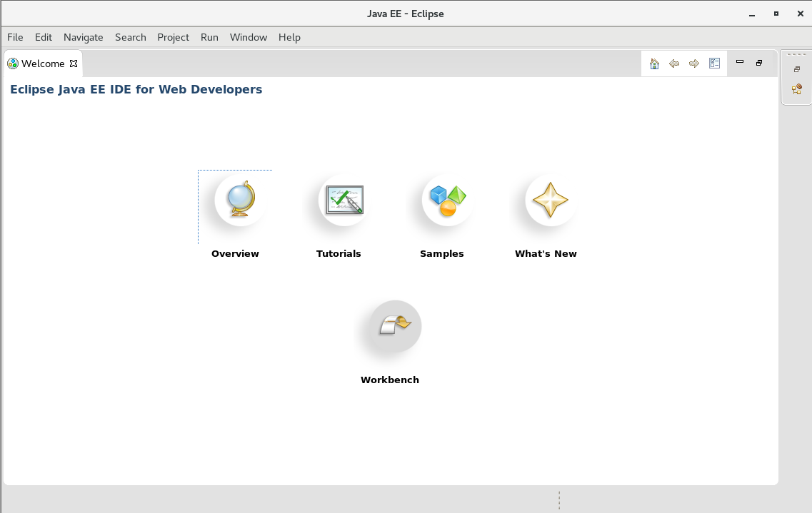Open the Project menu

pyautogui.click(x=173, y=37)
